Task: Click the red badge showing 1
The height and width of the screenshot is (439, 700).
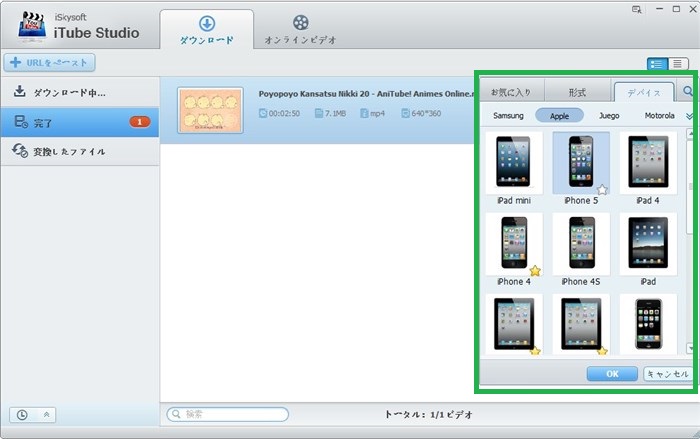Action: click(x=140, y=121)
